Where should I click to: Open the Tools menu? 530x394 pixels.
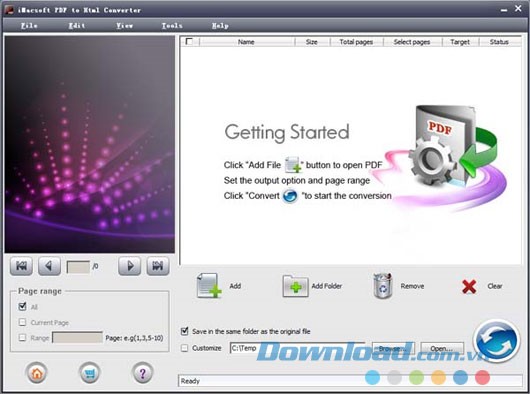click(172, 26)
